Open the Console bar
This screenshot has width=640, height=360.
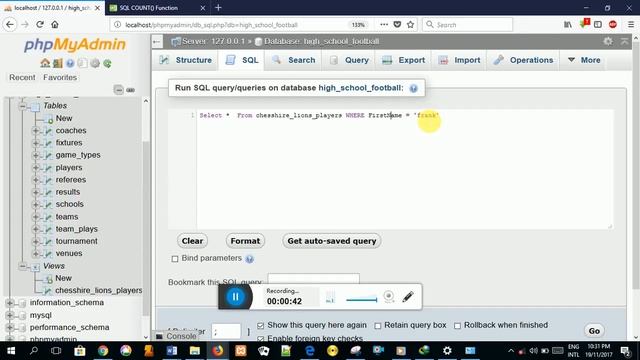click(x=176, y=336)
